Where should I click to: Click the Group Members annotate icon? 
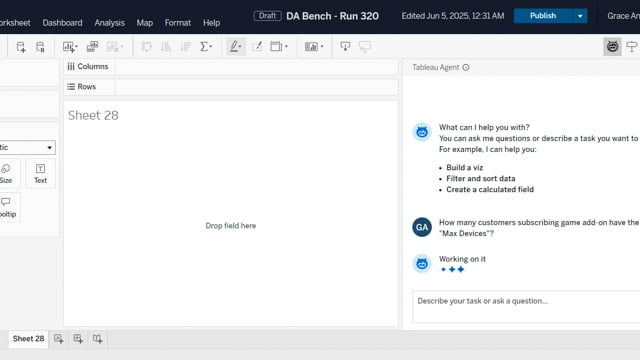pyautogui.click(x=257, y=47)
